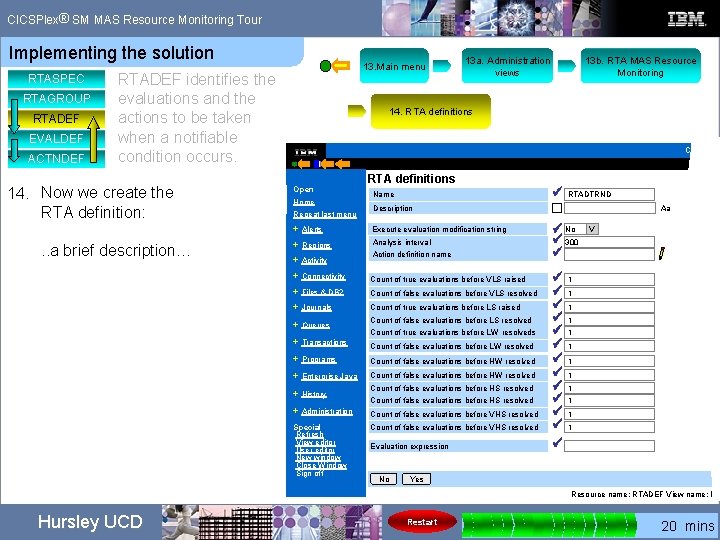Expand the Activity menu with its plus sign
The image size is (720, 540).
296,260
